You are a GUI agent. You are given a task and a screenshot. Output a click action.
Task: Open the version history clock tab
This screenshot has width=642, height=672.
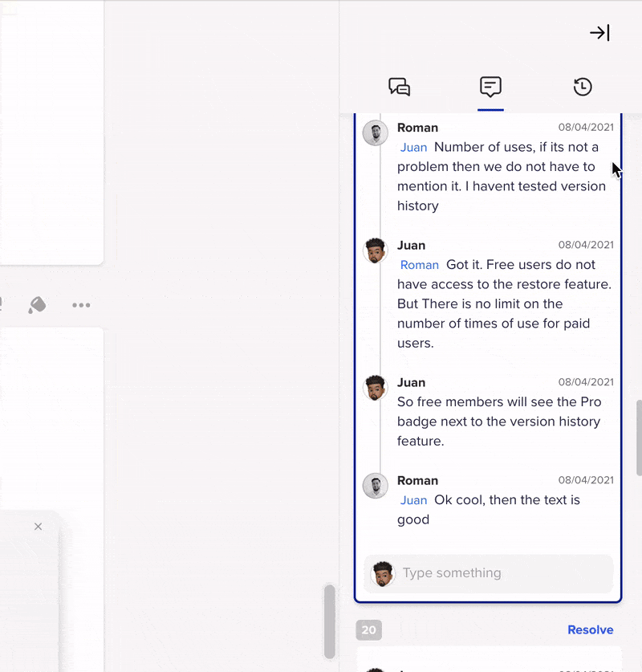[583, 87]
